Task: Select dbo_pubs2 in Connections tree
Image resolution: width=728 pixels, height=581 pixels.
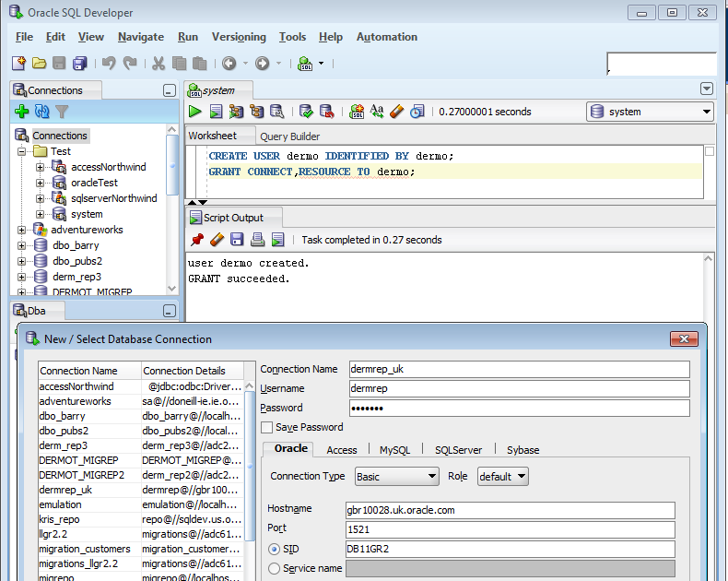Action: [77, 261]
